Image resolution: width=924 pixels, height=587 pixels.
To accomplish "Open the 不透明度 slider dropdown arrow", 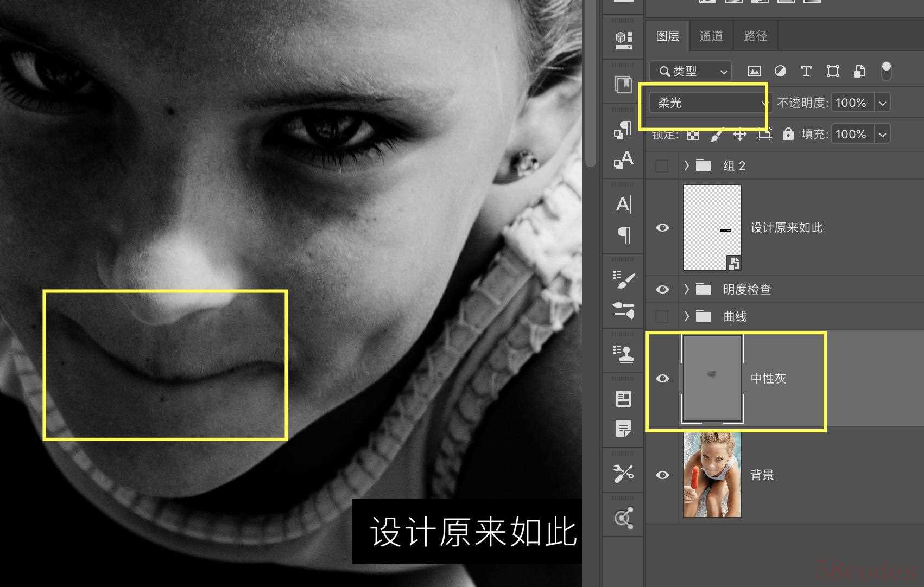I will click(883, 103).
